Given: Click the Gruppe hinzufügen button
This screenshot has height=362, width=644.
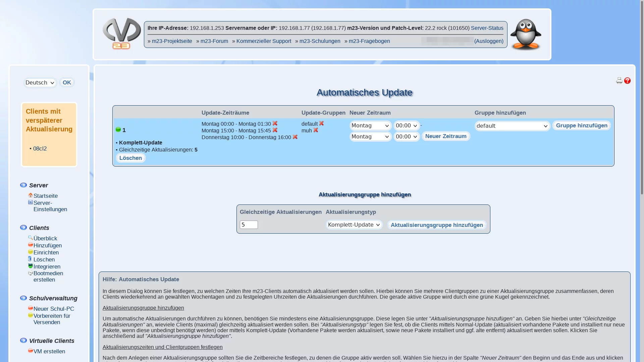Looking at the screenshot, I should [582, 125].
